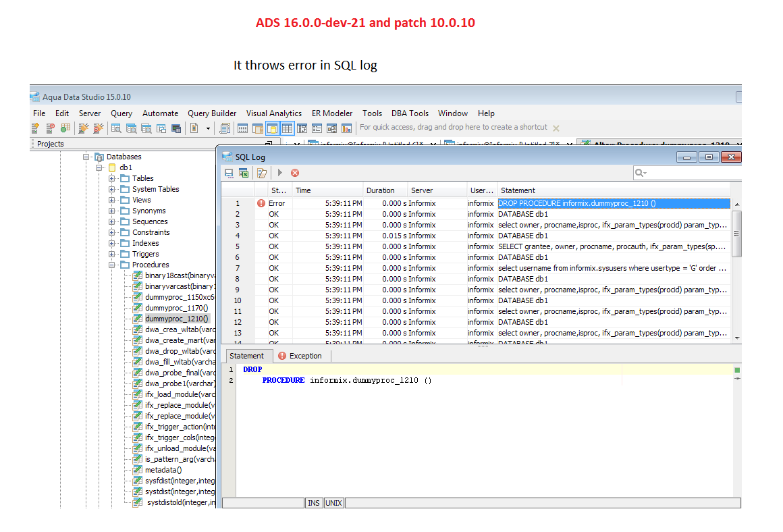783x532 pixels.
Task: Open the dropdown arrow beside the document icon
Action: tap(208, 128)
